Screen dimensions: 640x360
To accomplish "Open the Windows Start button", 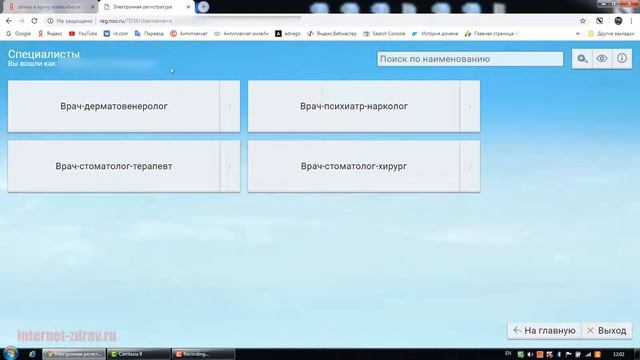I will 10,353.
